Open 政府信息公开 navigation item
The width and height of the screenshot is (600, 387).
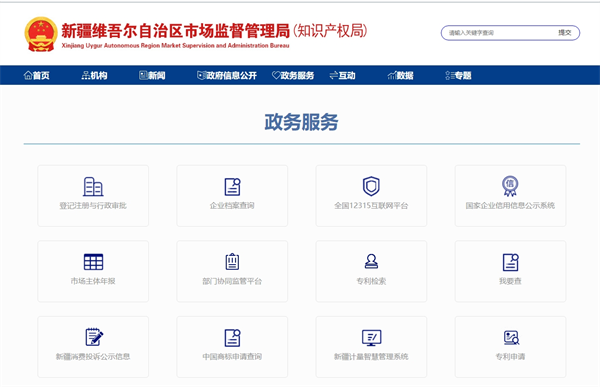[x=227, y=75]
